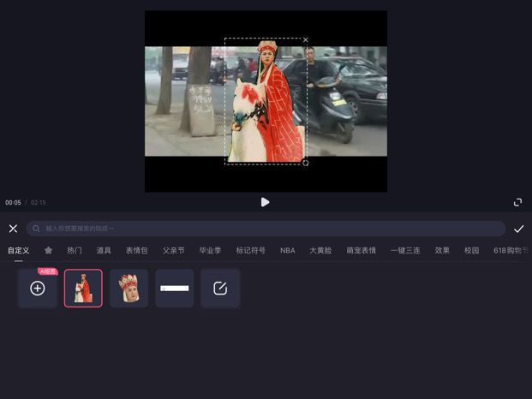Click the sticker overlay in preview
Viewport: 532px width, 399px height.
coord(266,101)
